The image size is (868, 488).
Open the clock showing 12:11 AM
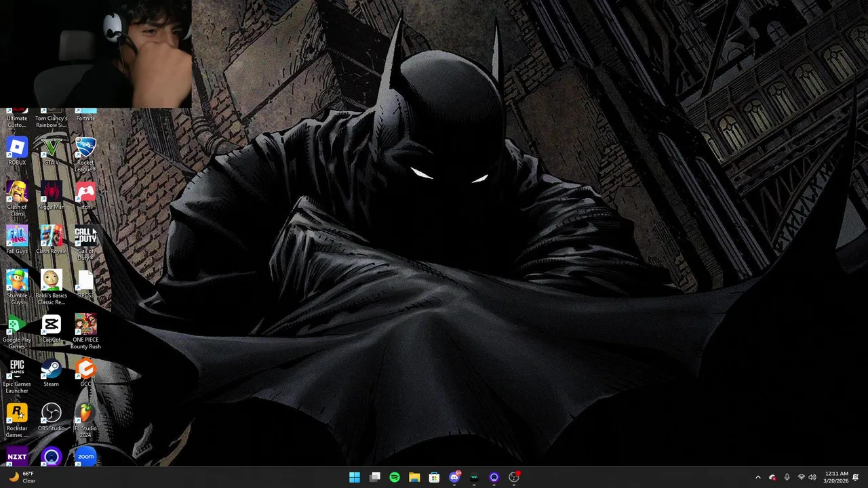point(836,477)
